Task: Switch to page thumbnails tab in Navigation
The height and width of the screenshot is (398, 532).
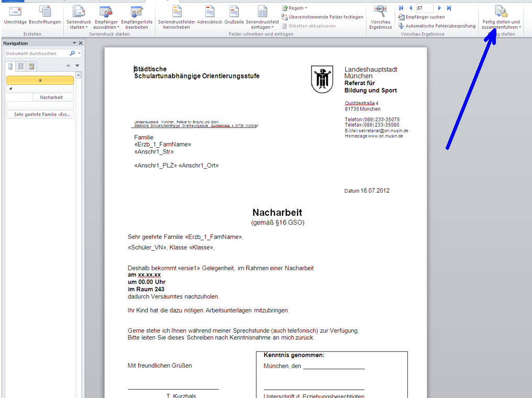Action: [x=21, y=66]
